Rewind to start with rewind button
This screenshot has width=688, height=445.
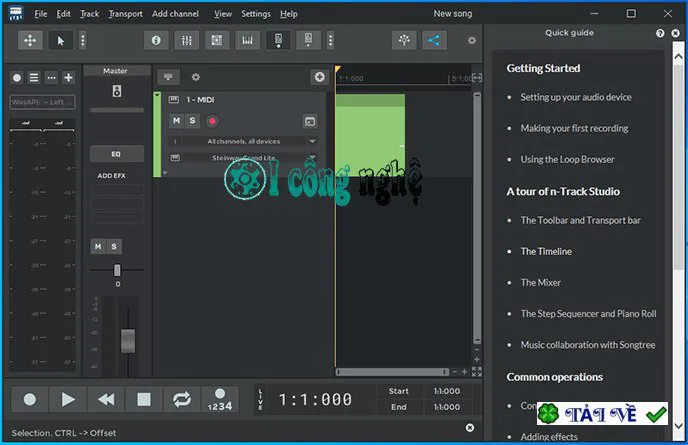(106, 399)
